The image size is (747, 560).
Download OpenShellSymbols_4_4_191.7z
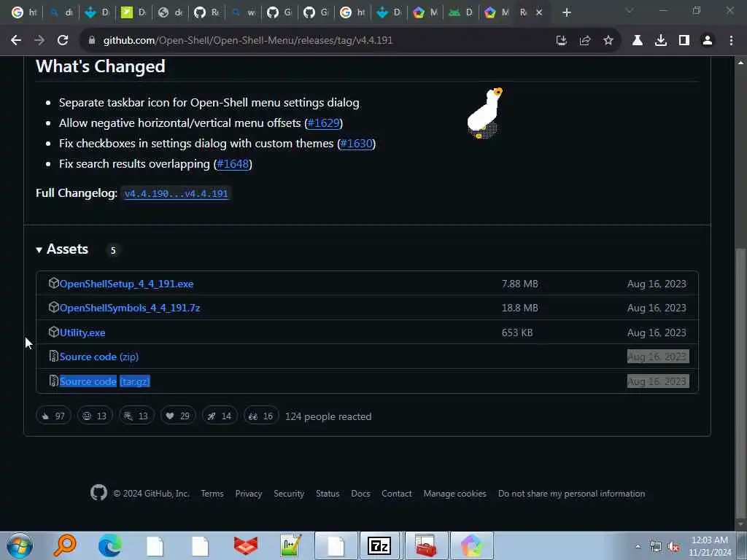130,308
